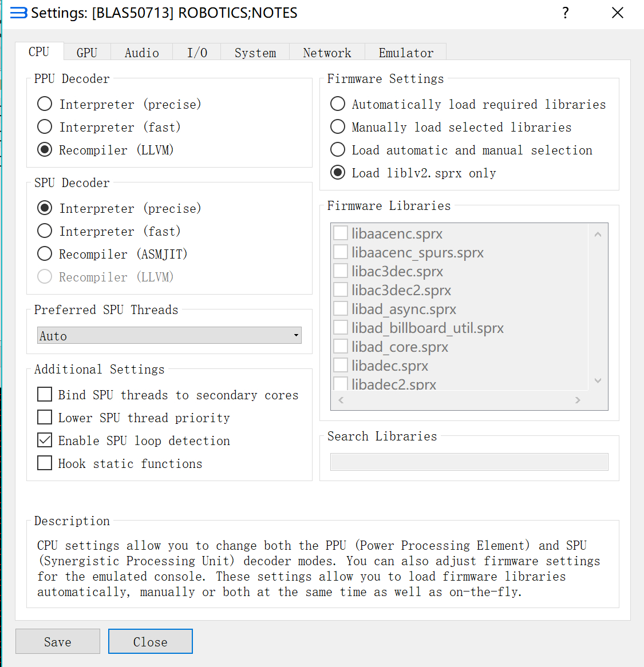Select PPU Interpreter (precise) option

point(45,104)
